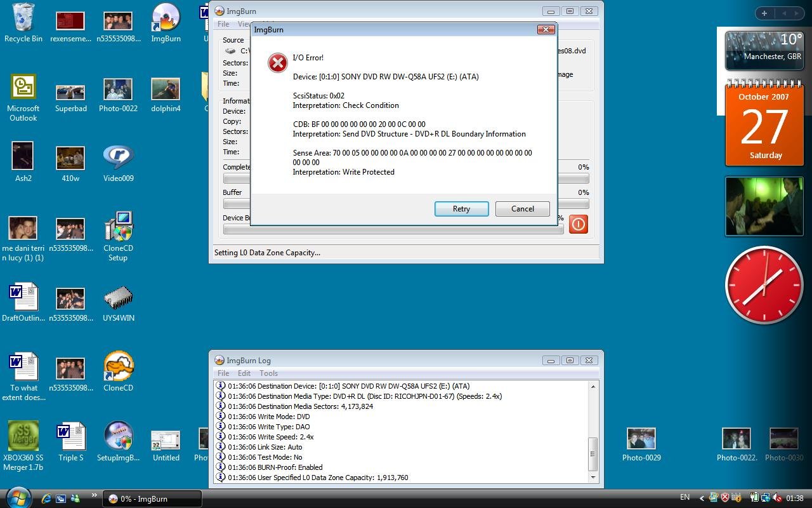Click the Windows Start orb
This screenshot has height=508, width=812.
18,497
